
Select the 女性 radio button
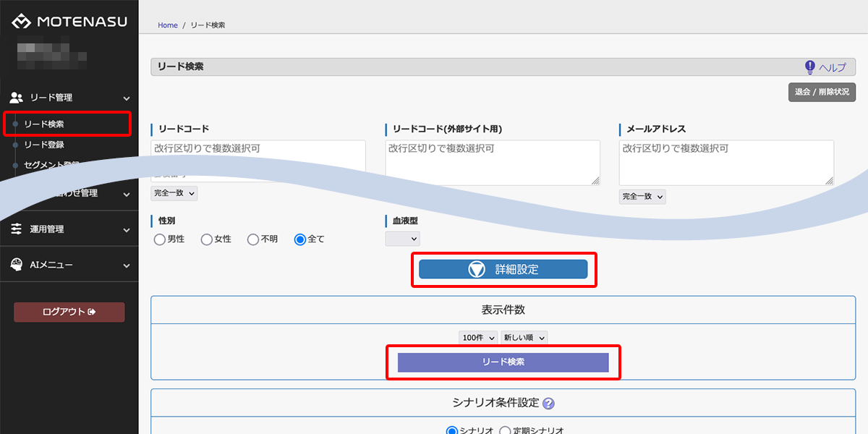[206, 239]
